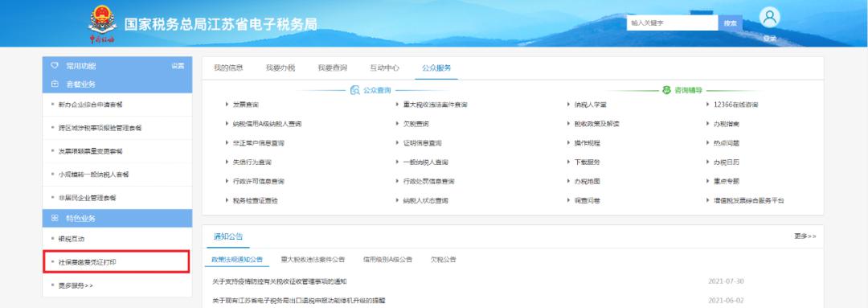This screenshot has width=868, height=308.
Task: Open 行政许可信息查询
Action: pyautogui.click(x=258, y=181)
